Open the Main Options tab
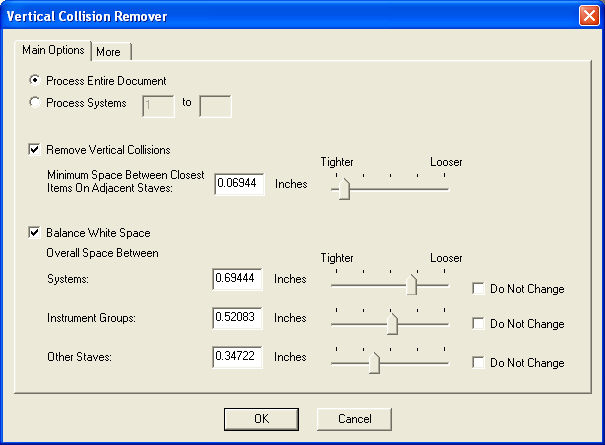This screenshot has width=605, height=445. (54, 51)
